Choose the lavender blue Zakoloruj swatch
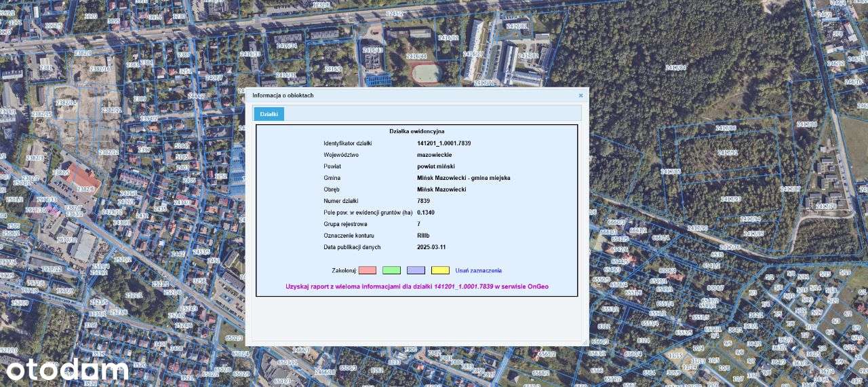The image size is (868, 387). [416, 270]
